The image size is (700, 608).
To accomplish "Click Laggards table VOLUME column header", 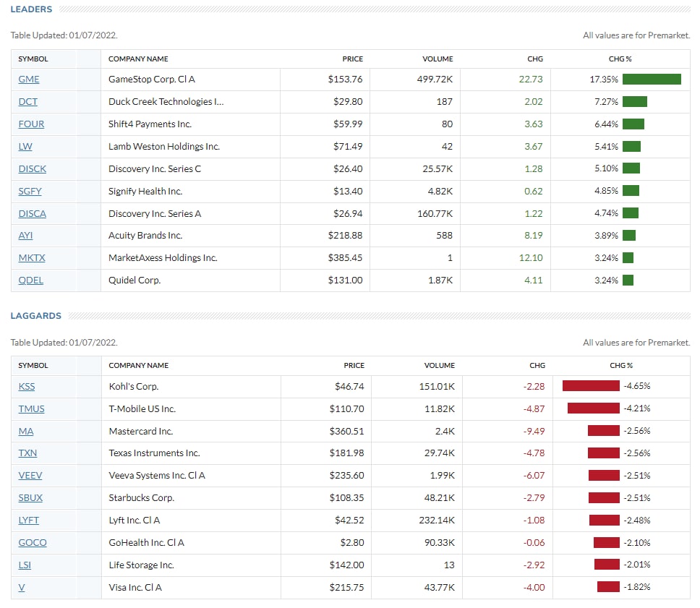I will (439, 366).
